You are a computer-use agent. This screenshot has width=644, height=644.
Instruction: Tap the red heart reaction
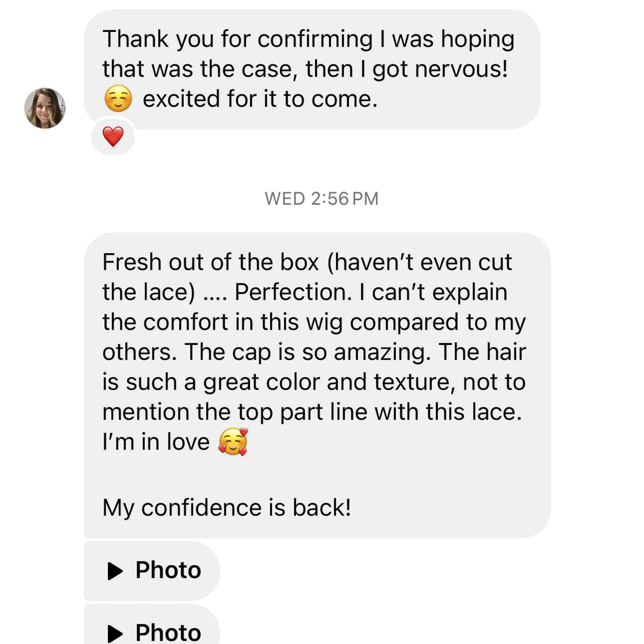[113, 136]
